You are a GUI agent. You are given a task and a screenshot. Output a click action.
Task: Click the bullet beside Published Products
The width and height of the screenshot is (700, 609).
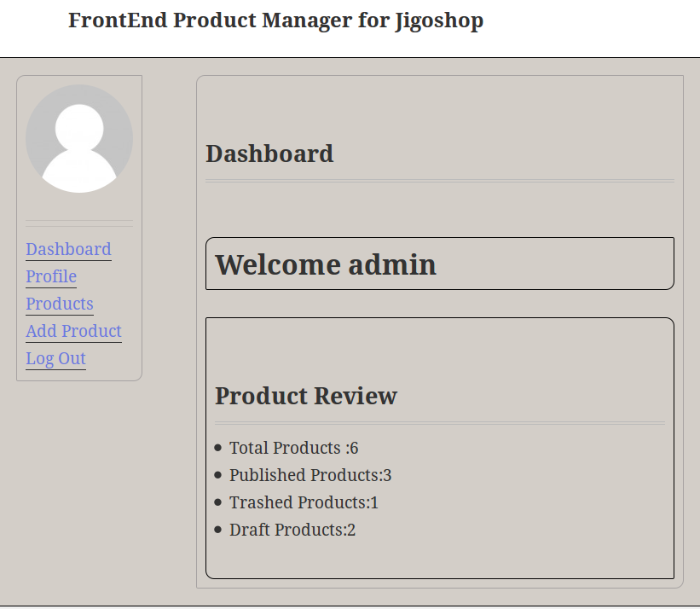pos(218,475)
